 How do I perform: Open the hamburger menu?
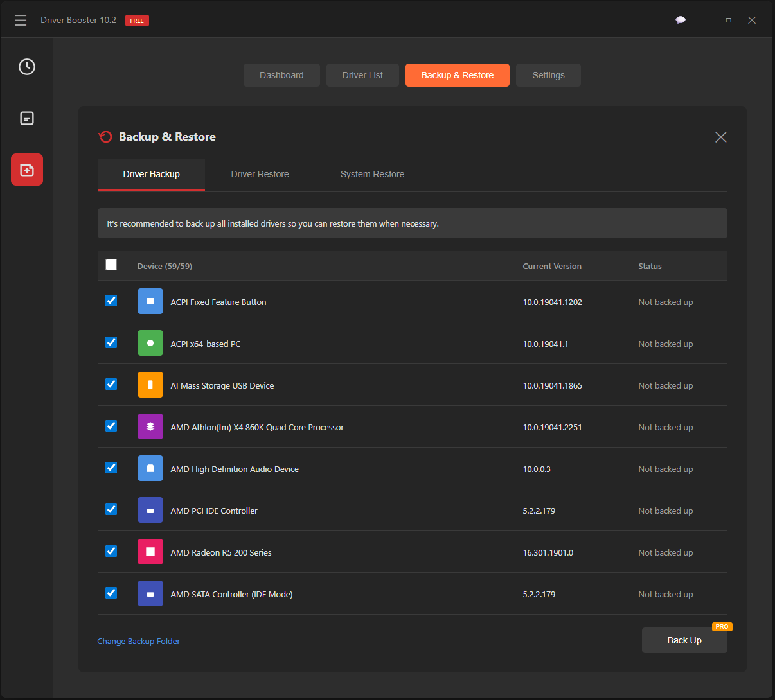point(21,20)
